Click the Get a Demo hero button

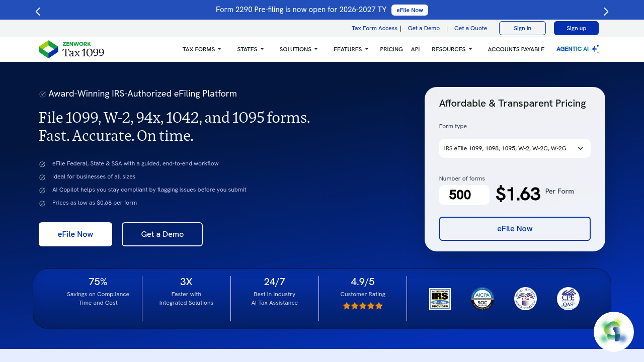[x=162, y=234]
